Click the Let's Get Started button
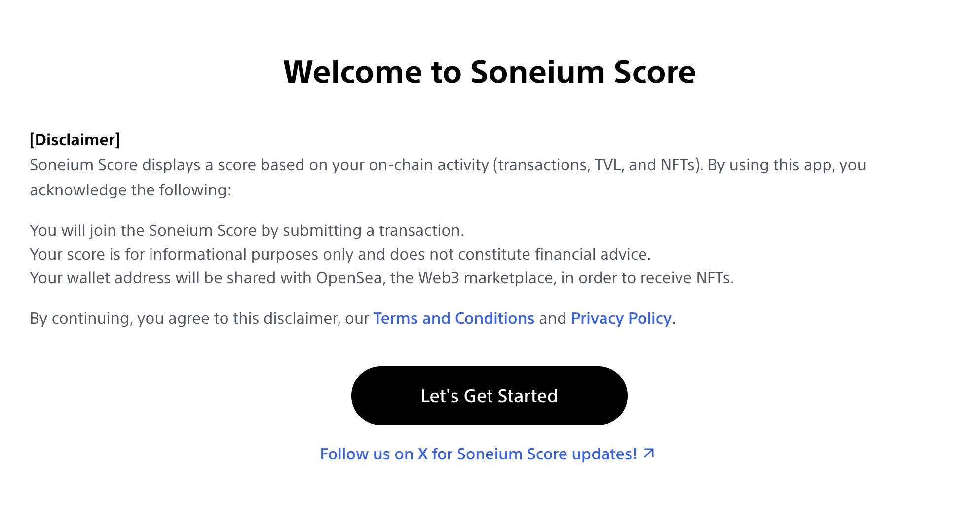980x530 pixels. [x=489, y=396]
